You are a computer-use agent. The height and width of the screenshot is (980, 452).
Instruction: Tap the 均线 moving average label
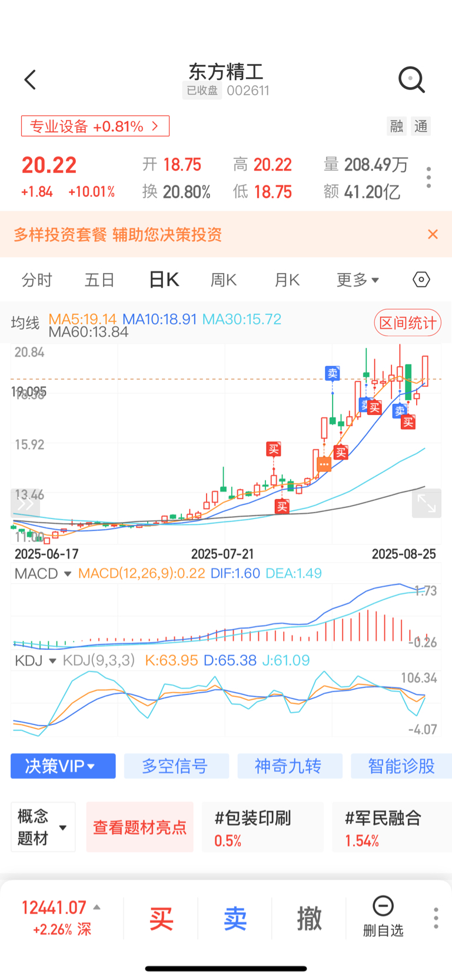tap(25, 323)
